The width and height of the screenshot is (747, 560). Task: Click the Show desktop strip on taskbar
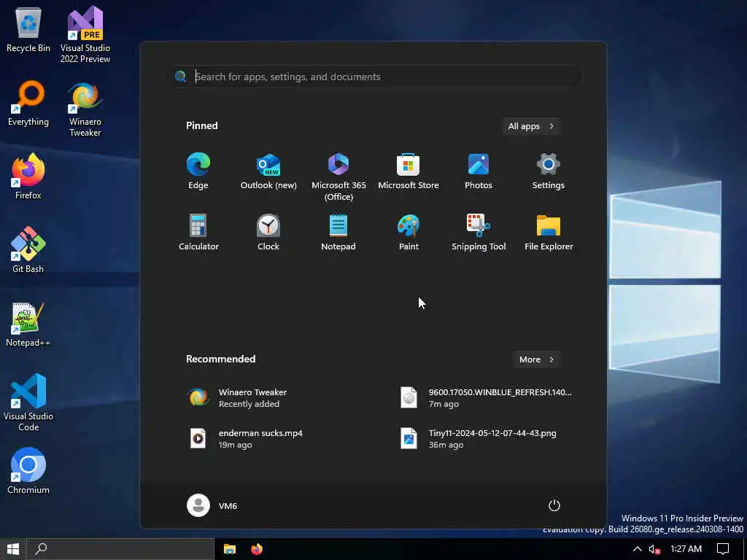point(745,549)
